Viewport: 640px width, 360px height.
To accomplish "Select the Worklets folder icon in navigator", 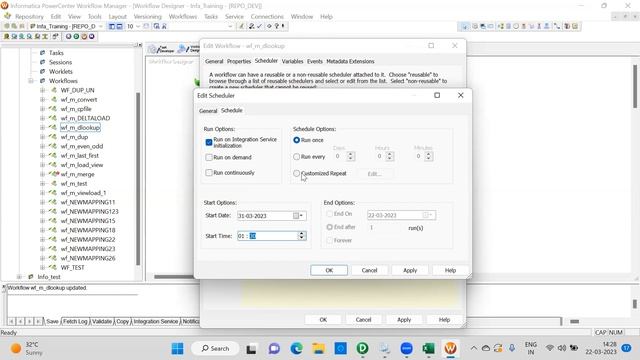I will [42, 71].
